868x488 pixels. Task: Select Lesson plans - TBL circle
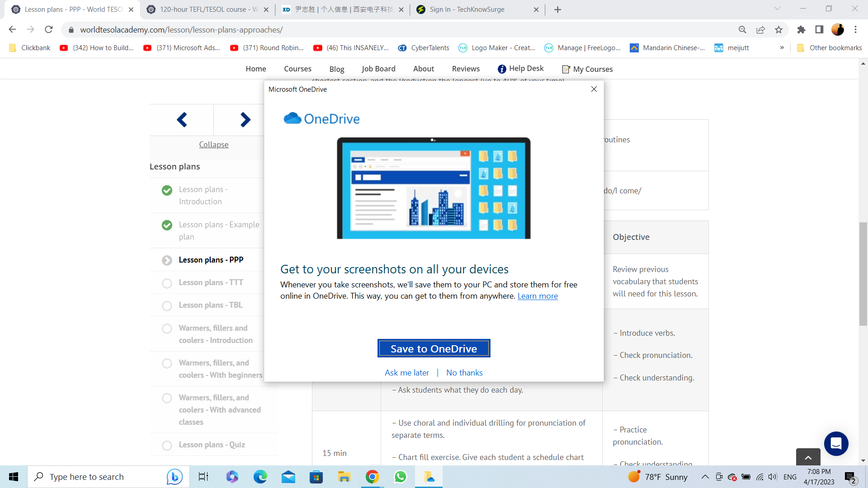[167, 306]
